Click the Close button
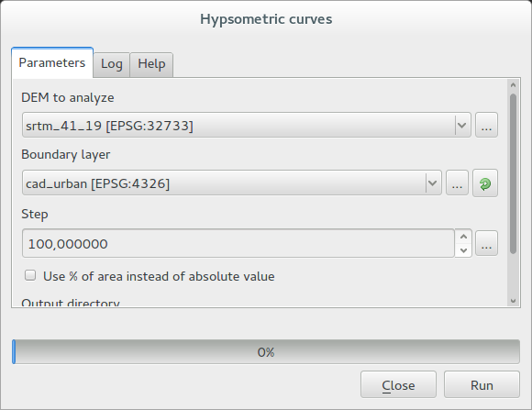 point(398,385)
